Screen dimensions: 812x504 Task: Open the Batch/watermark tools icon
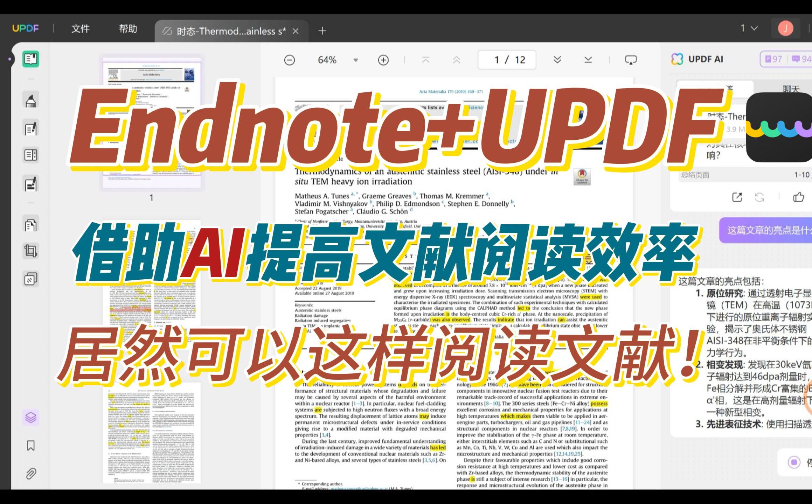(x=31, y=279)
